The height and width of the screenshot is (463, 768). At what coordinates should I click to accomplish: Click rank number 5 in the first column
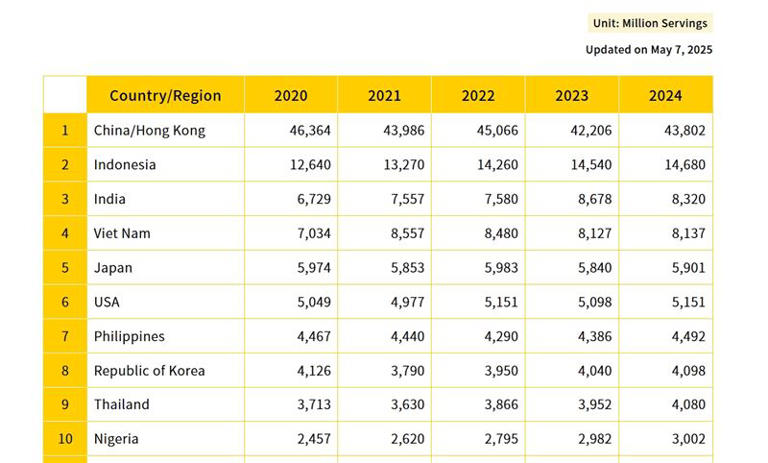tap(65, 268)
